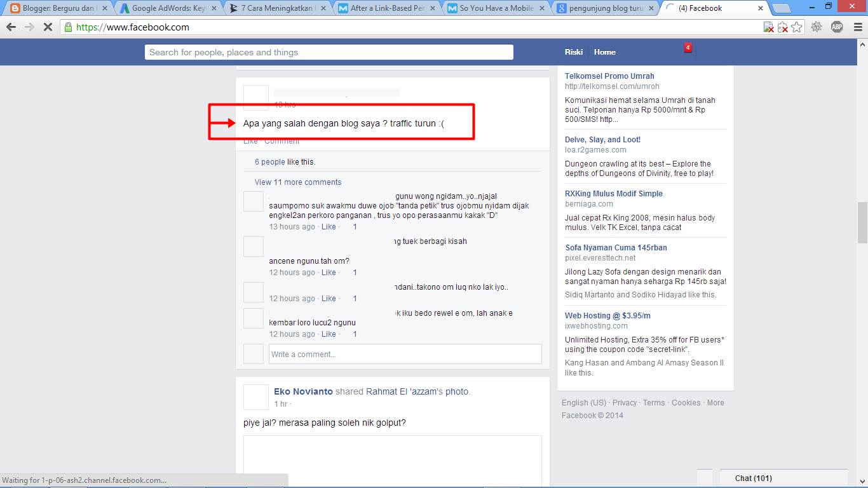Open the Chrome hamburger menu

(857, 27)
